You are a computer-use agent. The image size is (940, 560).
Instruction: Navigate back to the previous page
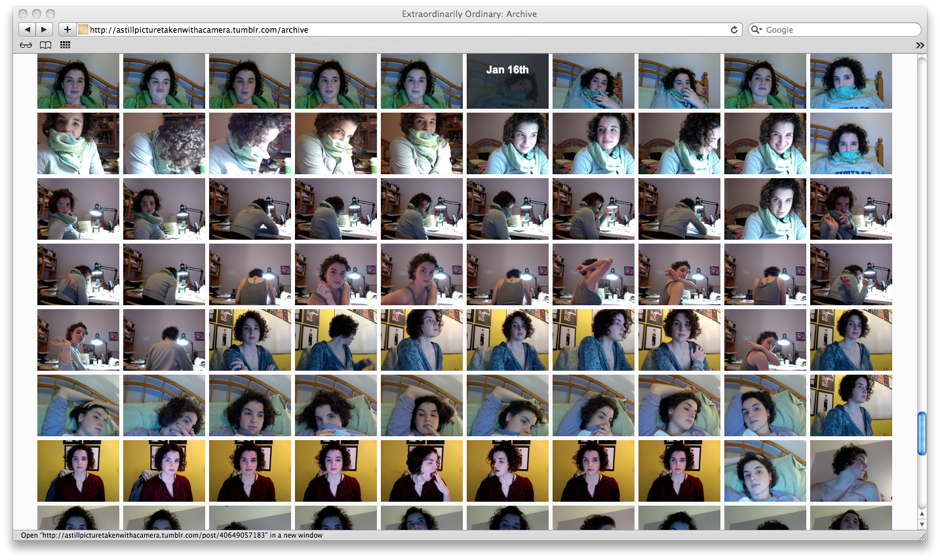27,29
